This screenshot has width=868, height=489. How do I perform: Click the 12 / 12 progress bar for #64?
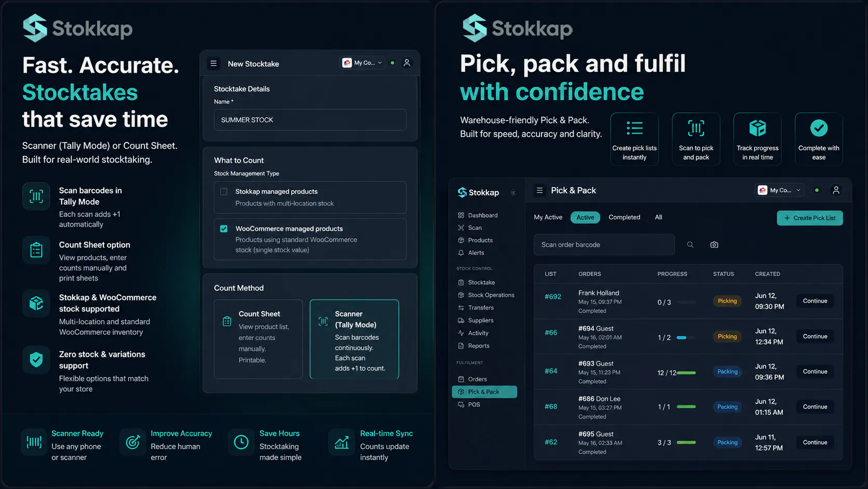(x=686, y=373)
